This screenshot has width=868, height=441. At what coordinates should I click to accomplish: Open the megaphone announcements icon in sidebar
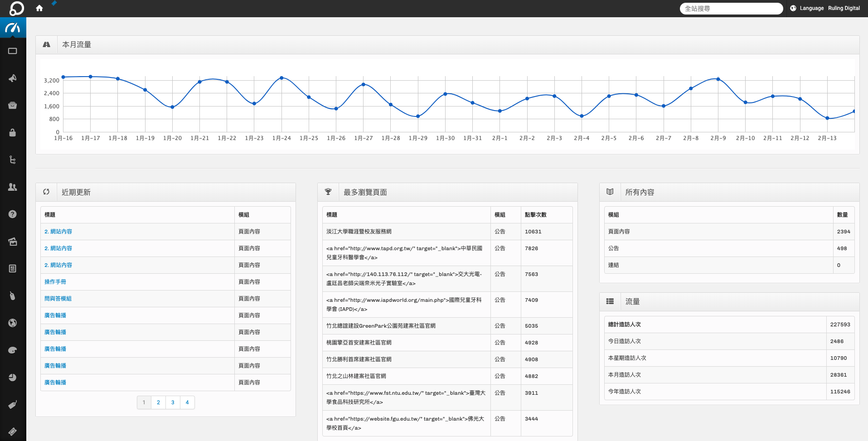point(13,78)
